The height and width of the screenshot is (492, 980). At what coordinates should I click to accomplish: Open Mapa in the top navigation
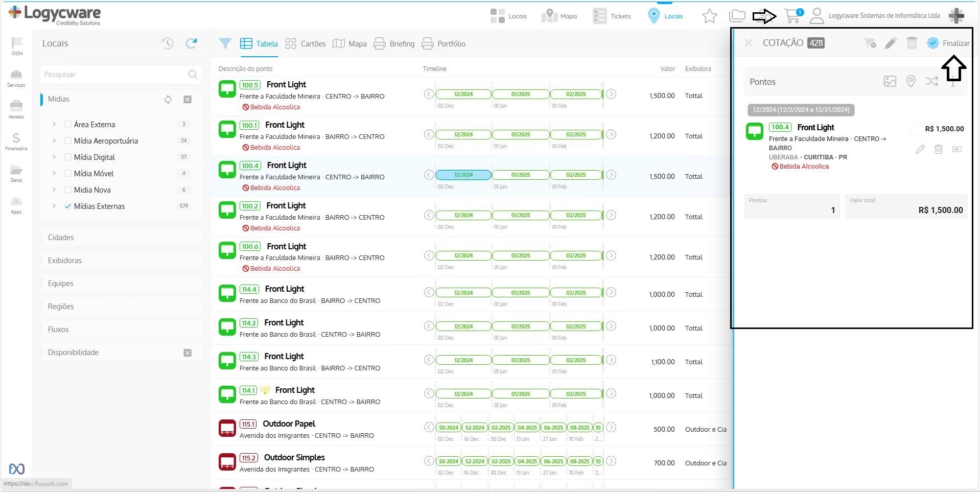tap(559, 16)
